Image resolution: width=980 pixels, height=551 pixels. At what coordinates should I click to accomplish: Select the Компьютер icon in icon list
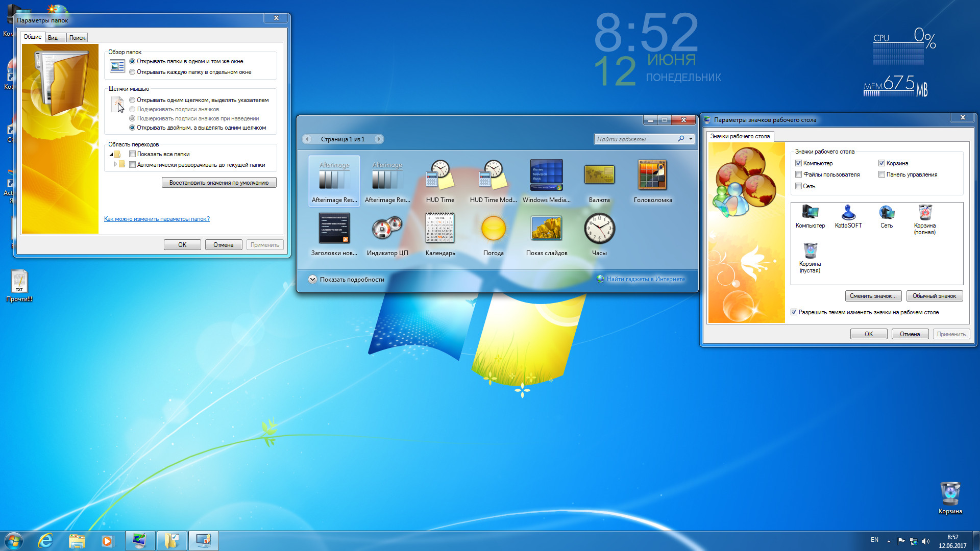[810, 216]
